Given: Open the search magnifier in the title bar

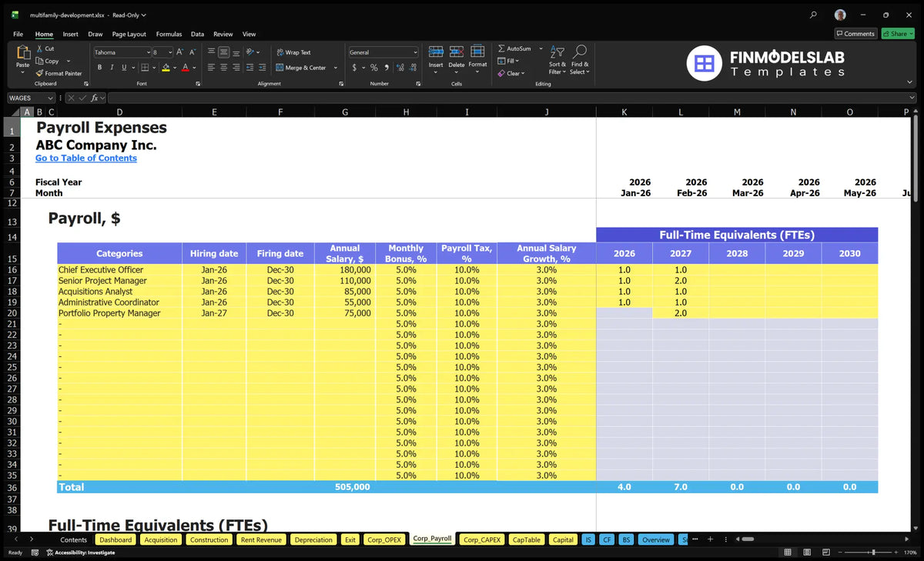Looking at the screenshot, I should click(814, 15).
